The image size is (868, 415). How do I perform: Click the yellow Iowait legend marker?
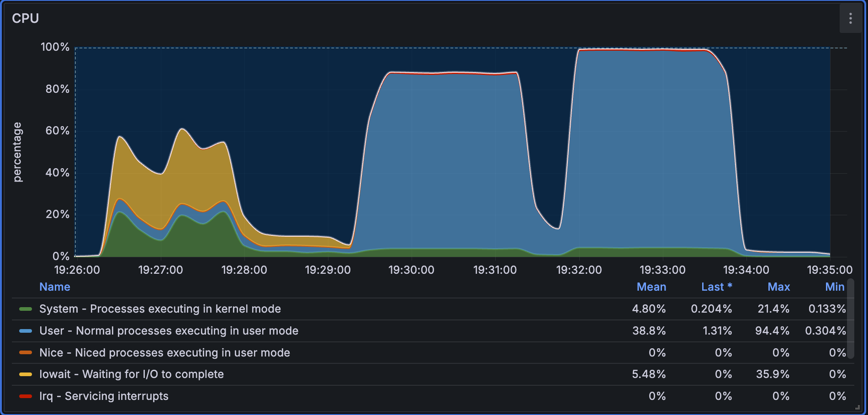[x=25, y=374]
